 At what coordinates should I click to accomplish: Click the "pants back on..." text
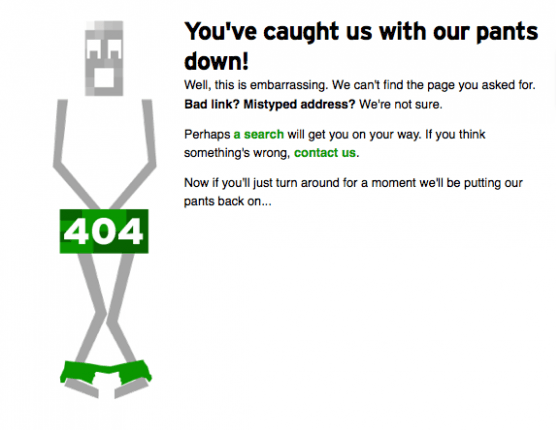pos(228,201)
